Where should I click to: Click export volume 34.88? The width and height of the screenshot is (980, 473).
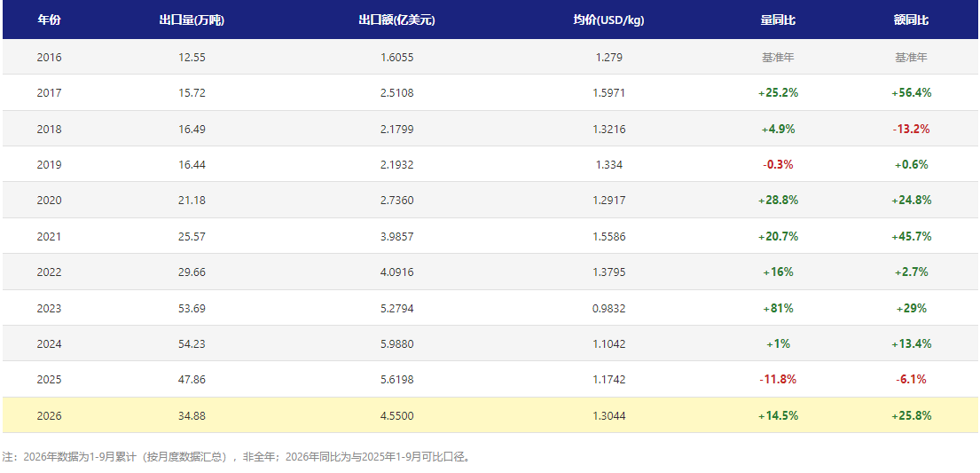(192, 415)
